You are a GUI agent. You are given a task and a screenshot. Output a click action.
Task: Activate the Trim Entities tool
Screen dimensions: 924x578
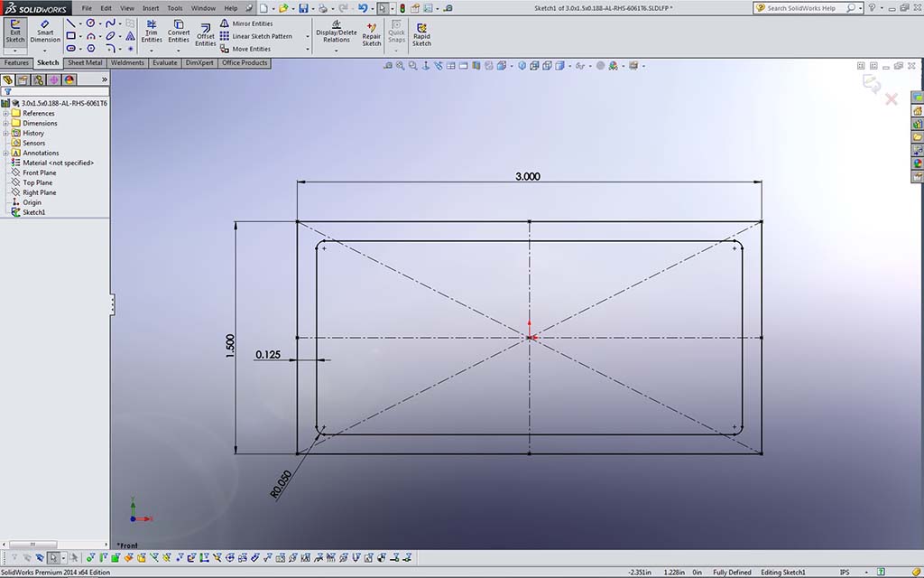[x=152, y=32]
